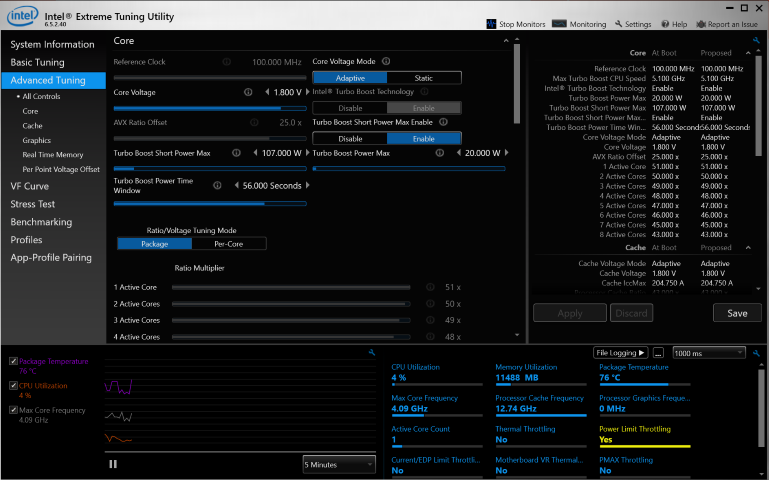This screenshot has height=480, width=769.
Task: Click the Stop Monitors waveform icon
Action: [x=491, y=24]
